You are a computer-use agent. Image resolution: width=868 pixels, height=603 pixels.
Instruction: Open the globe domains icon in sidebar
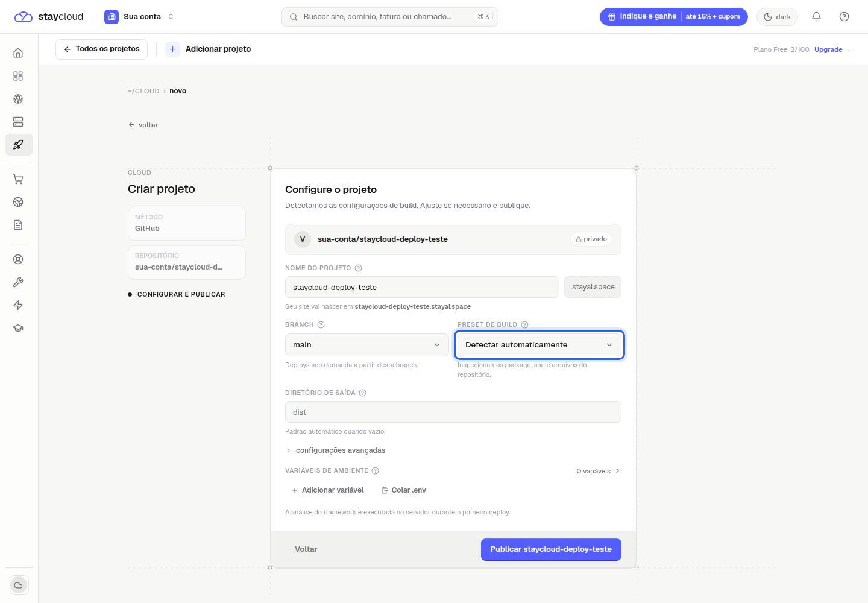pos(18,202)
